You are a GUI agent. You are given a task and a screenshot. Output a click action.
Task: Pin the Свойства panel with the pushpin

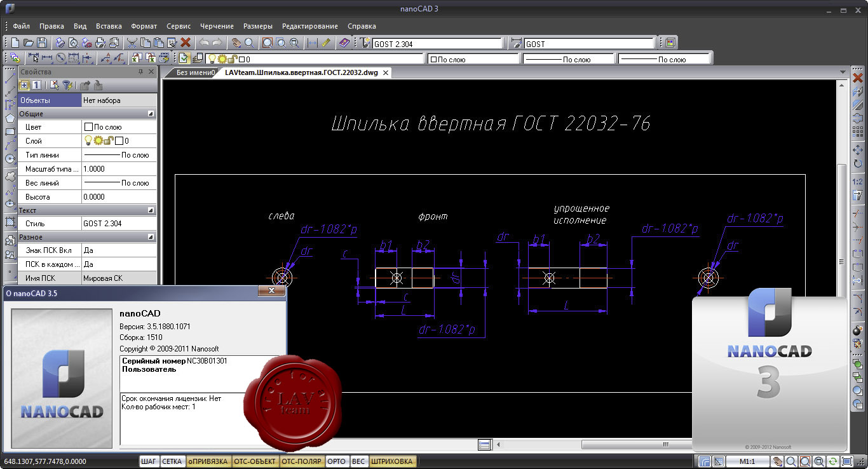coord(140,72)
